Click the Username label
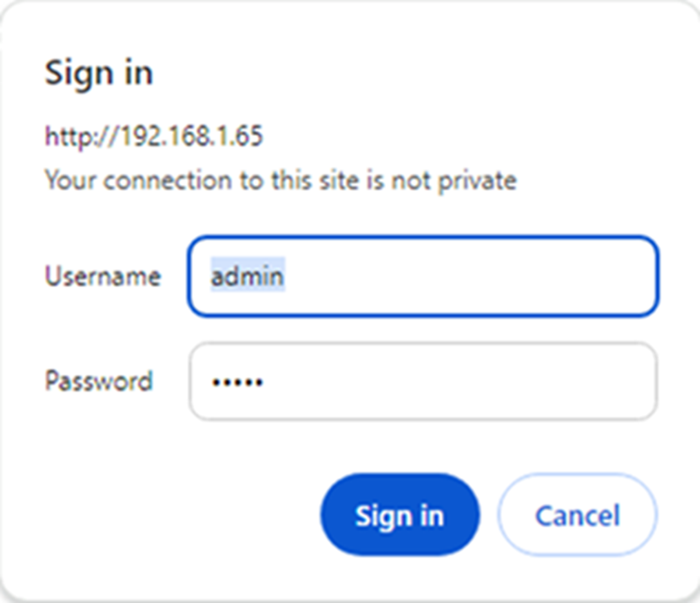The image size is (700, 603). (103, 276)
